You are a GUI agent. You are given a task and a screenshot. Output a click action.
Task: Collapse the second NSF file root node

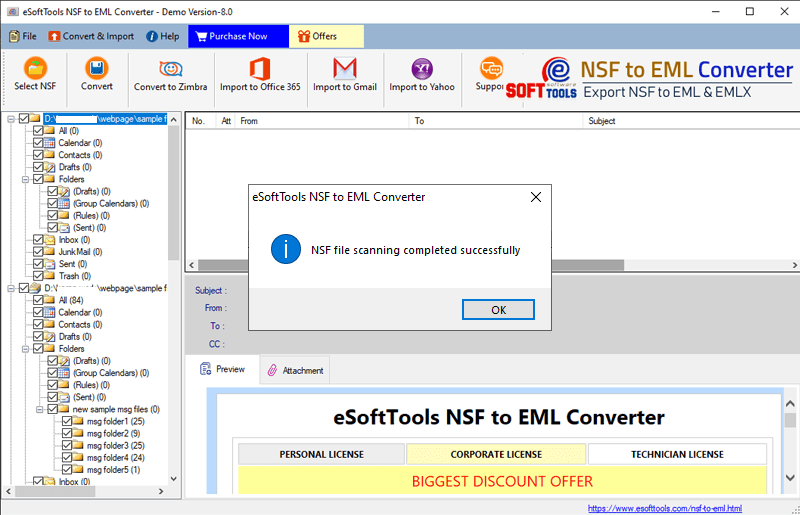pos(11,288)
